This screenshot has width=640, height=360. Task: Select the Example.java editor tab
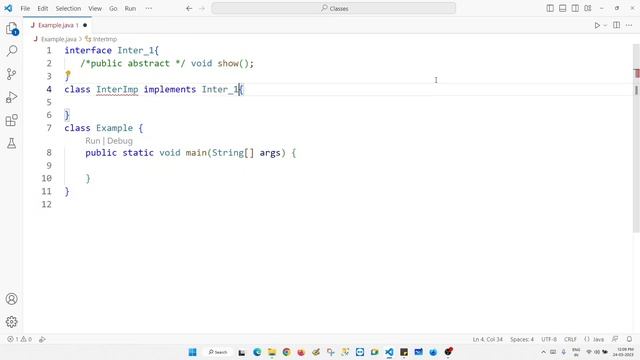click(58, 25)
